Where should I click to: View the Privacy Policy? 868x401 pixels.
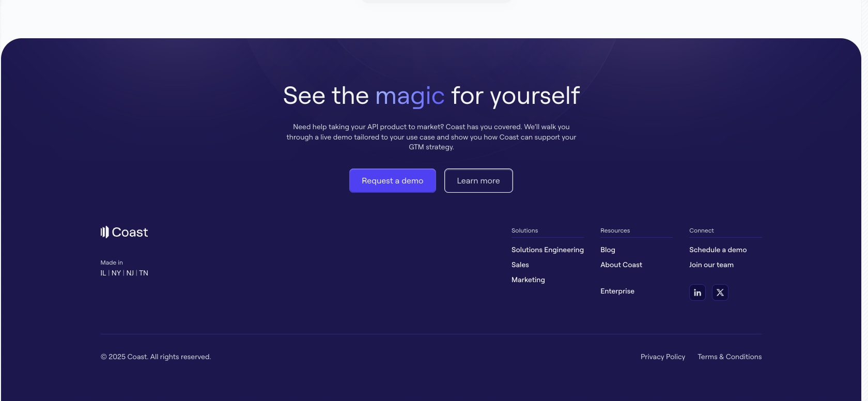point(662,357)
